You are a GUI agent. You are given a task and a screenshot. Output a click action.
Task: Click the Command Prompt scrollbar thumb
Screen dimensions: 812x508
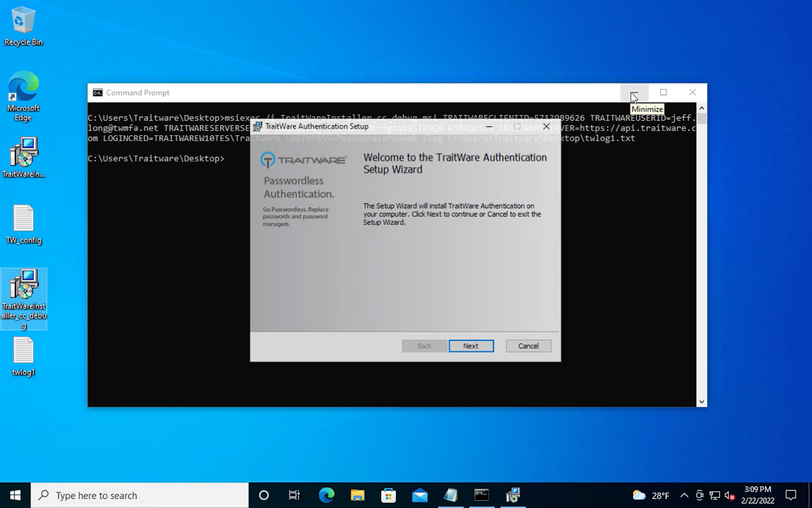point(701,119)
